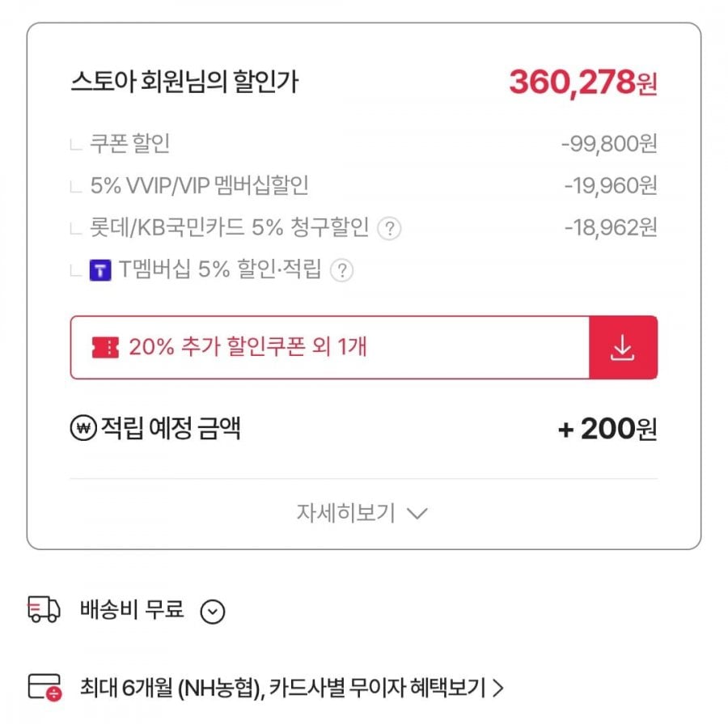The width and height of the screenshot is (728, 724).
Task: Open help icon for 롯데/KB국민카드 청구할인
Action: (390, 229)
